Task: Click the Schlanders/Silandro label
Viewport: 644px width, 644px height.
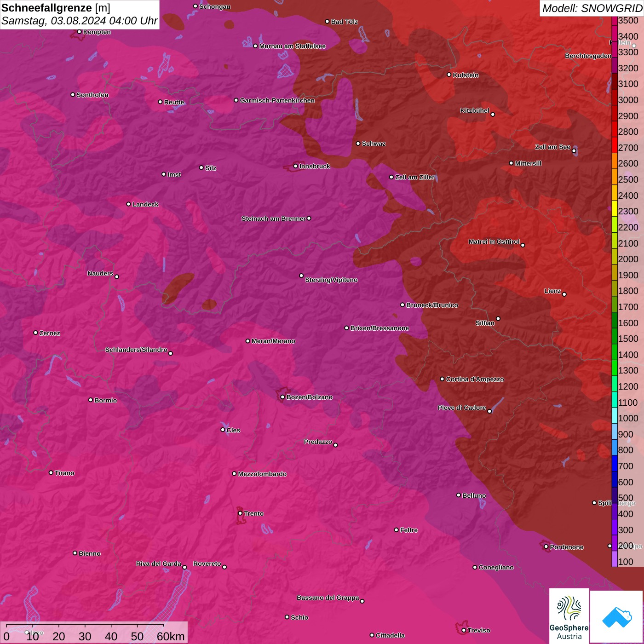Action: tap(136, 350)
